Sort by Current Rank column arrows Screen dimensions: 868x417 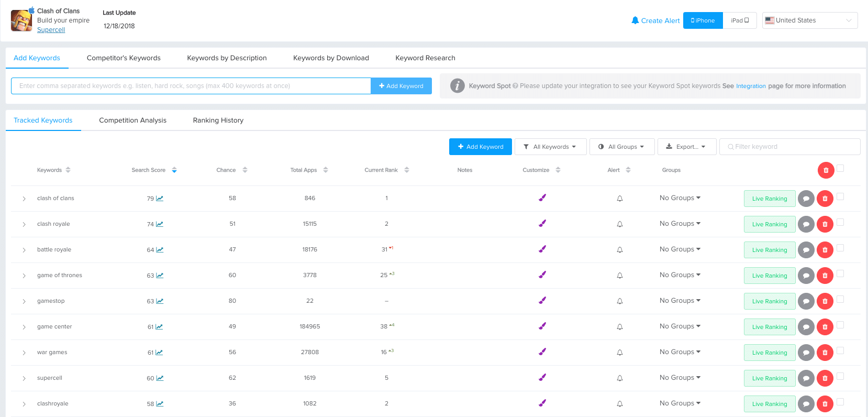407,170
